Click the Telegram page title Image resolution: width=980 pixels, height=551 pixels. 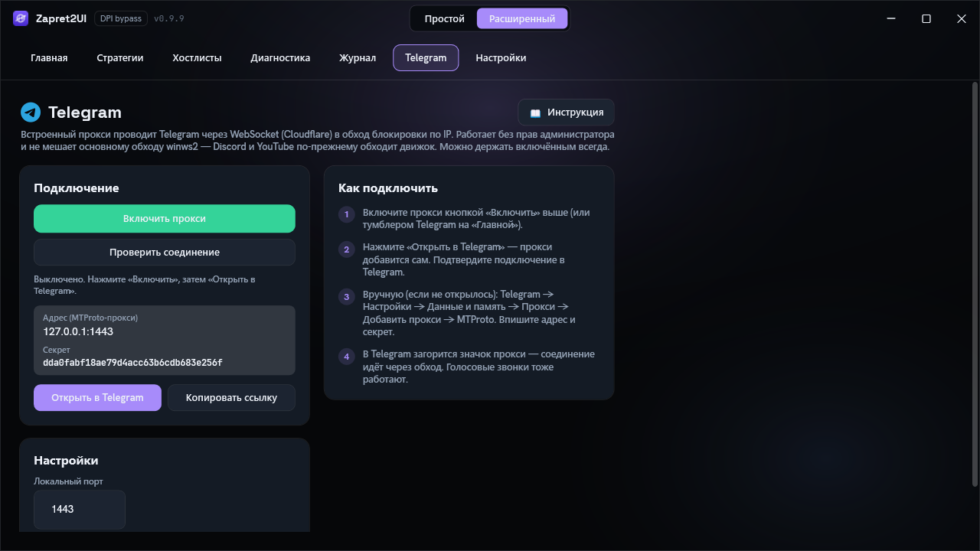(85, 112)
